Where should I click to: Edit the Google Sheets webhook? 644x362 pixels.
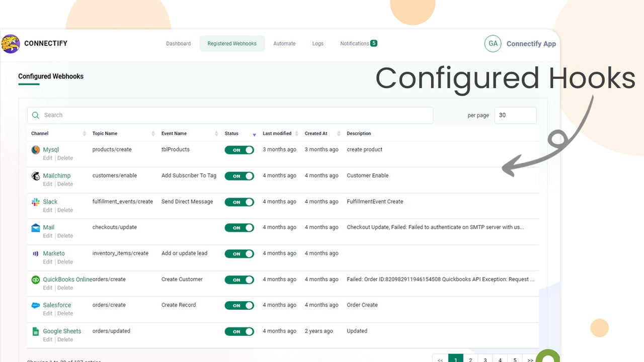tap(47, 340)
